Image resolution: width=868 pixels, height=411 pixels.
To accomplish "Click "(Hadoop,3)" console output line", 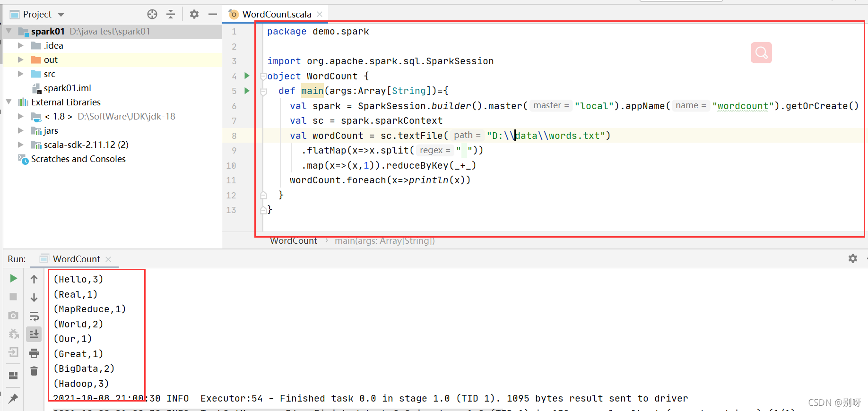I will pos(81,384).
